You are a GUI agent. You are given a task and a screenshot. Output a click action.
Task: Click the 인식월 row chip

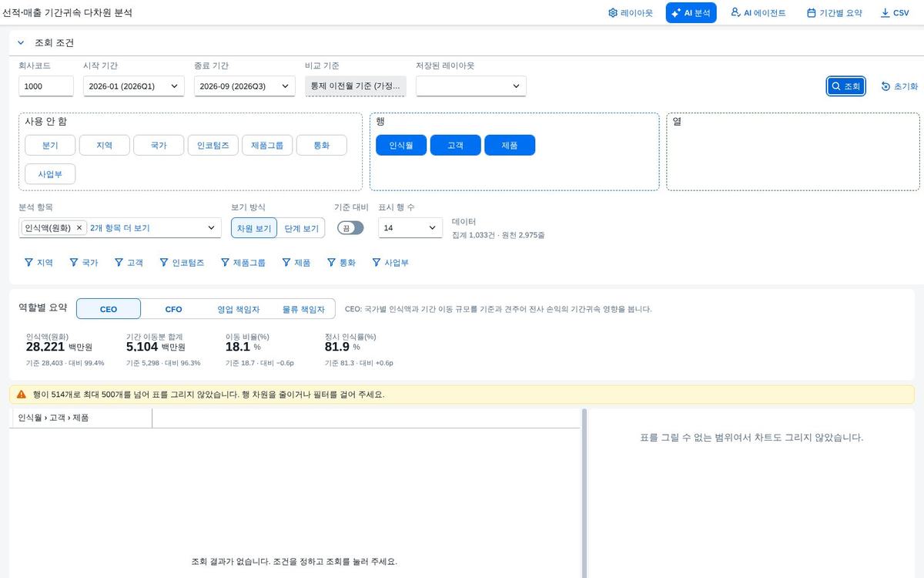401,145
